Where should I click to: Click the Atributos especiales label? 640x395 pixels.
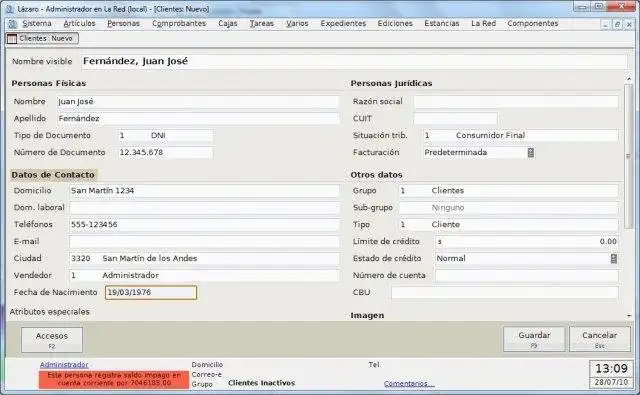49,312
